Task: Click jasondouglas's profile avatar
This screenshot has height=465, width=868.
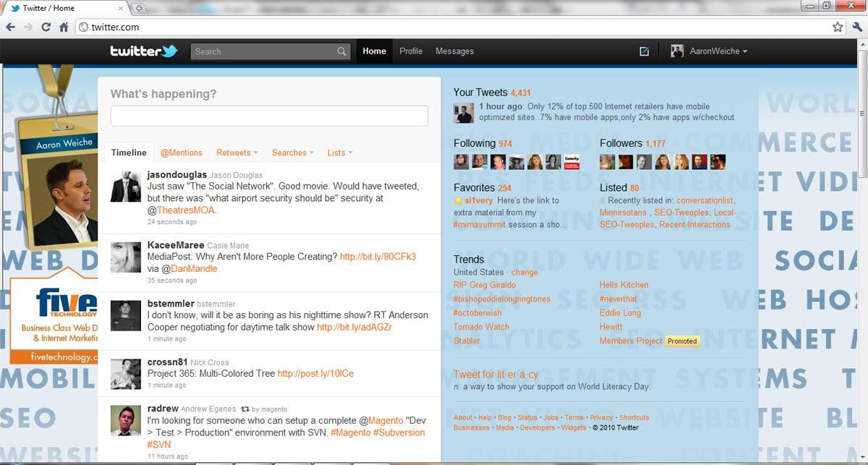Action: pyautogui.click(x=125, y=187)
